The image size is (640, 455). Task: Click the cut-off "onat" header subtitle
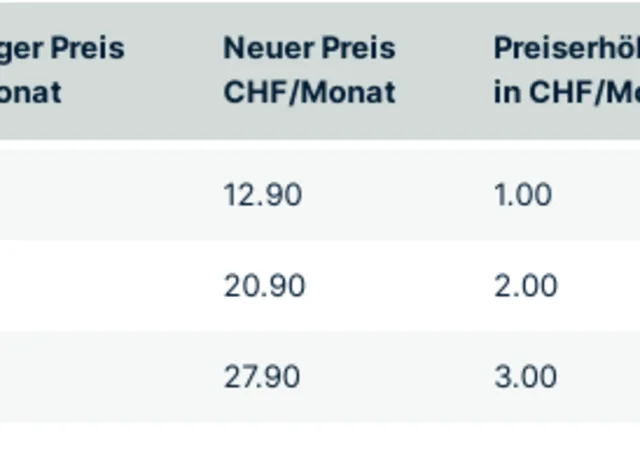coord(31,92)
